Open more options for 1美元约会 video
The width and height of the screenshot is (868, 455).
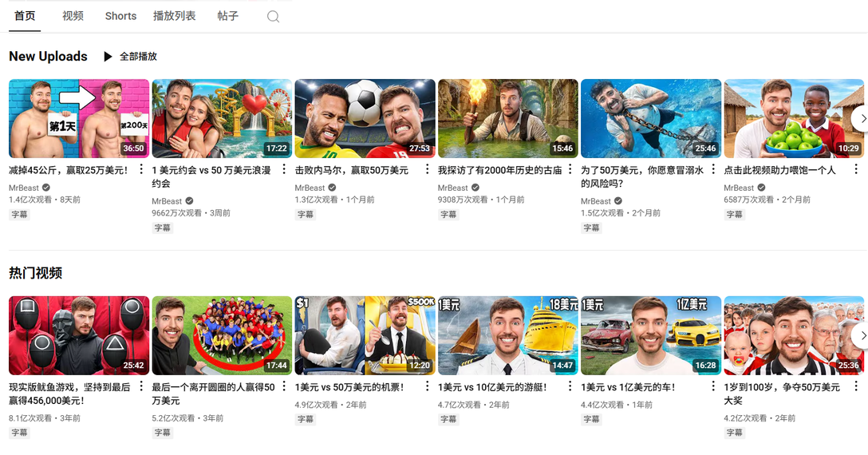284,169
